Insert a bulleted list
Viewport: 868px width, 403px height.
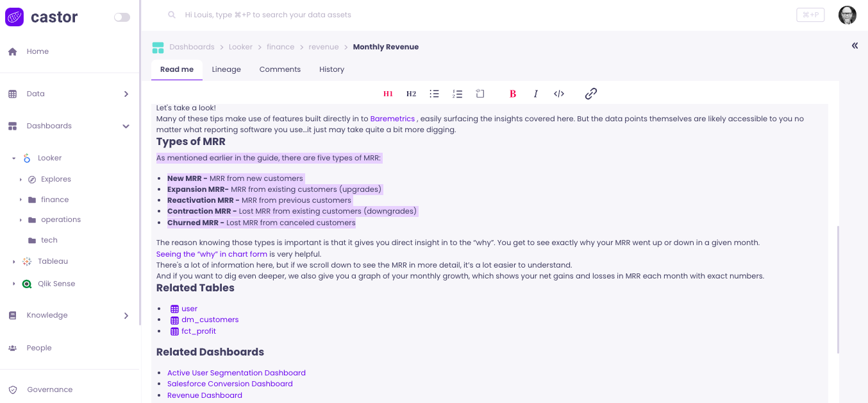(x=434, y=94)
